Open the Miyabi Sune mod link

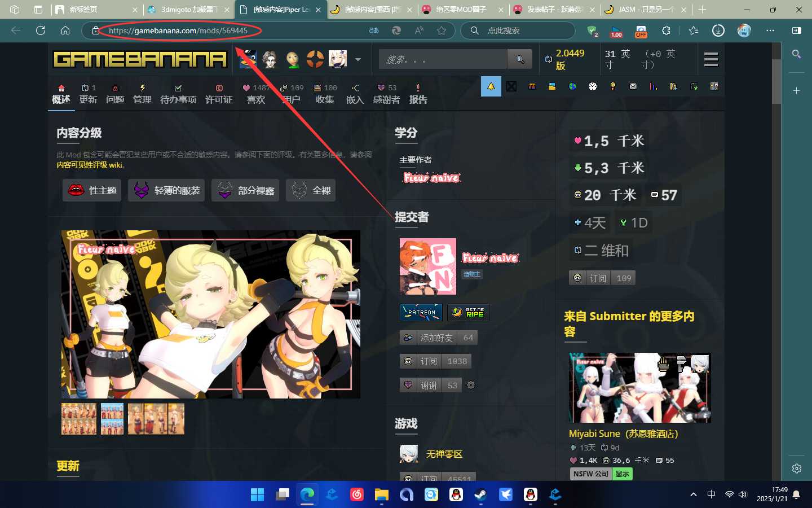tap(623, 433)
